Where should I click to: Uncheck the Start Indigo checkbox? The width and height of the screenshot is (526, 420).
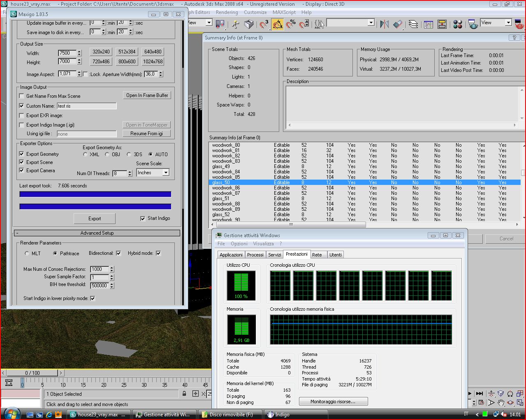pos(143,219)
